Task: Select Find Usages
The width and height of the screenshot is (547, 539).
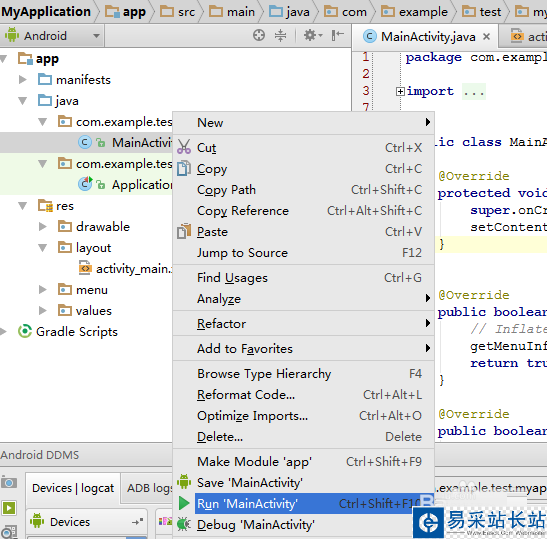Action: tap(304, 277)
